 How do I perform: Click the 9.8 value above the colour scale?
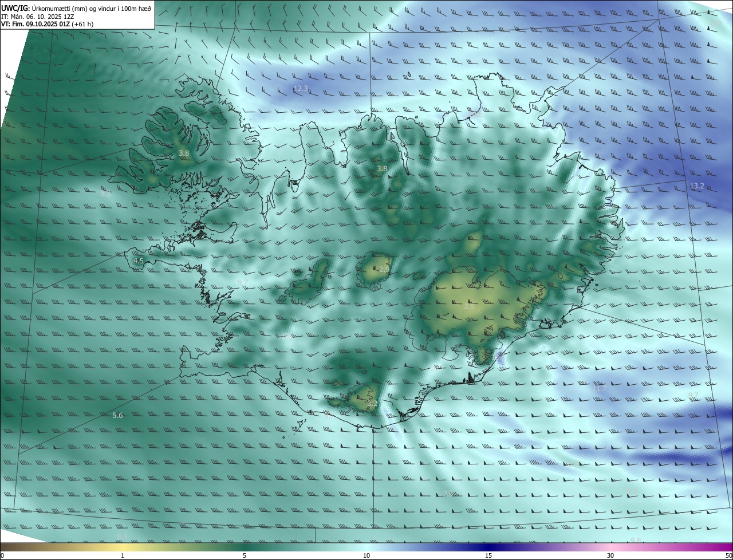click(636, 540)
